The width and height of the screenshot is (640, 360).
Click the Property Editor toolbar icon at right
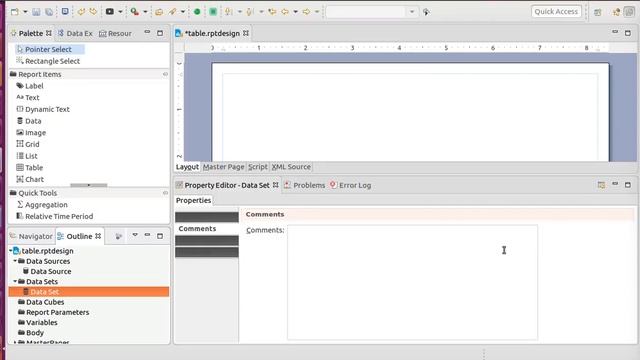[x=601, y=185]
